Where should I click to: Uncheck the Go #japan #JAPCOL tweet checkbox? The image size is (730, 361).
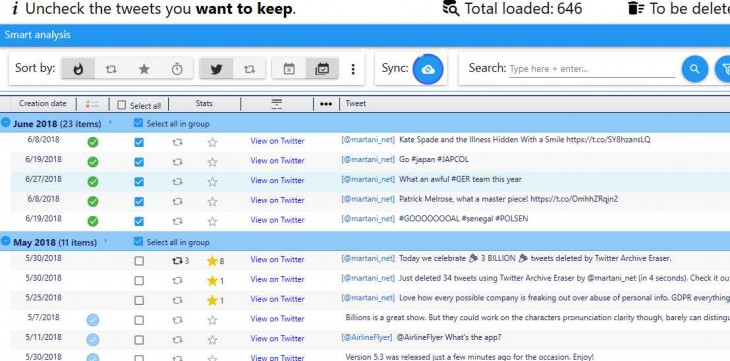pyautogui.click(x=139, y=162)
